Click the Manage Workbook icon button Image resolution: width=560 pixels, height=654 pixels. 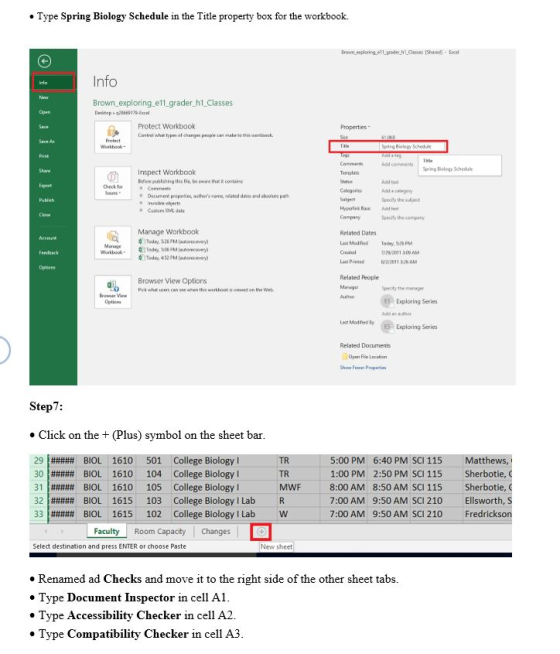click(113, 243)
